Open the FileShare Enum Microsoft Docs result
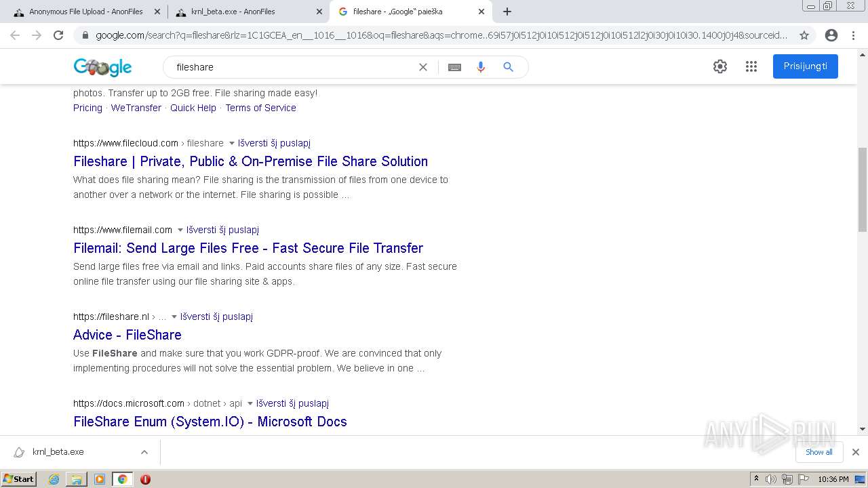 (210, 422)
